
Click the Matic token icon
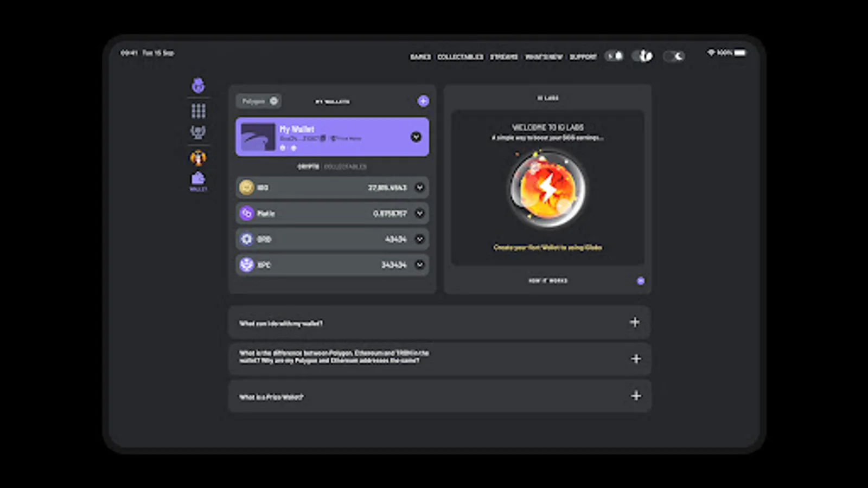click(246, 213)
